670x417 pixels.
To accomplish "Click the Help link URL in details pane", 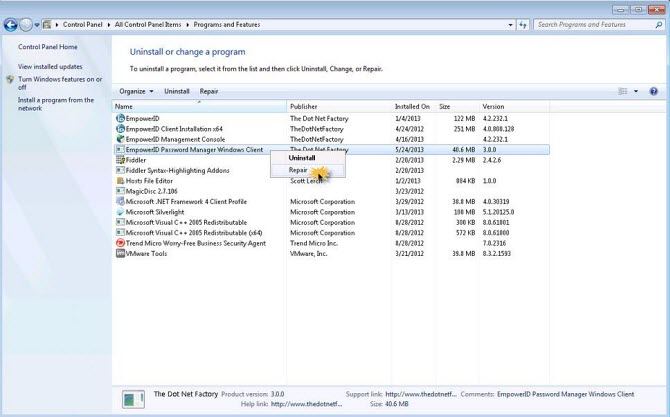I will [x=306, y=404].
